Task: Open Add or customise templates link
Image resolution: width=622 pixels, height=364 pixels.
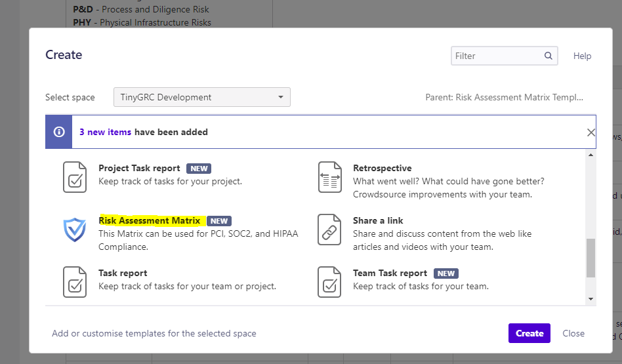Action: [x=154, y=333]
